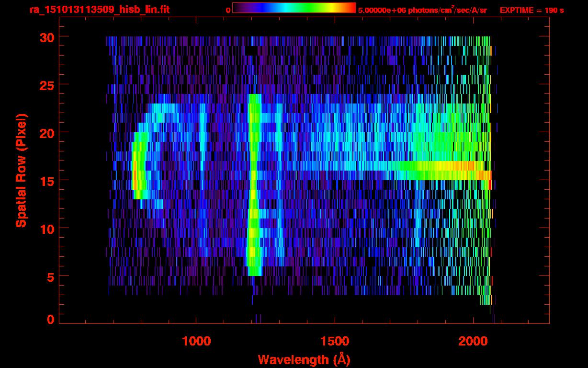The height and width of the screenshot is (368, 588).
Task: Click the y-axis tick label 0
Action: 50,319
